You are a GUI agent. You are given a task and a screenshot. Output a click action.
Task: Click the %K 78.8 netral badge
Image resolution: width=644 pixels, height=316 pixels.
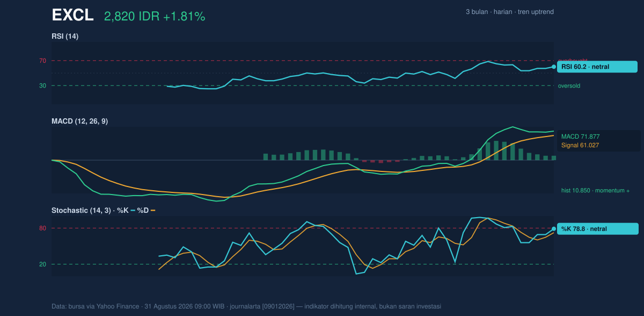597,229
